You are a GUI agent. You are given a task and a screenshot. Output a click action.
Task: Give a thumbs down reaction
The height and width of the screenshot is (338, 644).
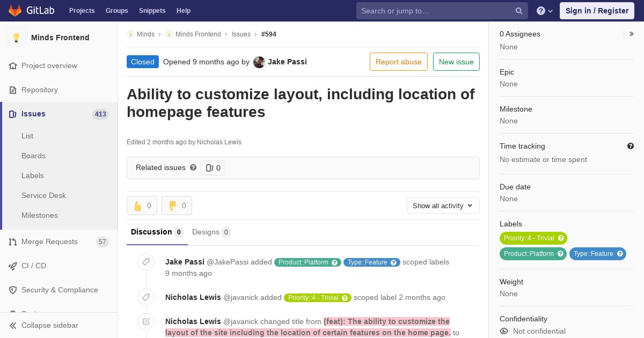click(177, 205)
